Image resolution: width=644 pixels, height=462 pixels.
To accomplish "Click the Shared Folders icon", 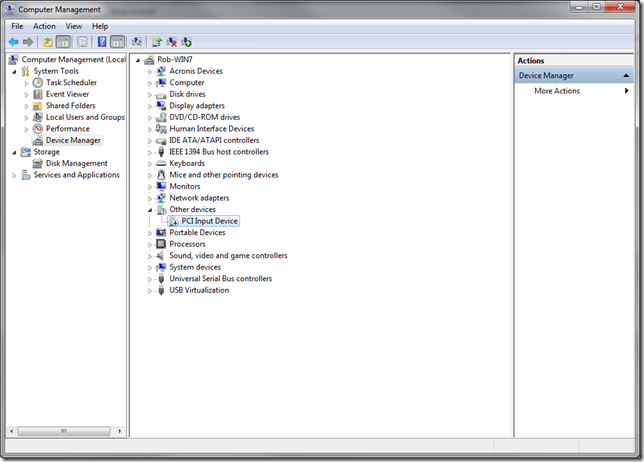I will pyautogui.click(x=37, y=106).
